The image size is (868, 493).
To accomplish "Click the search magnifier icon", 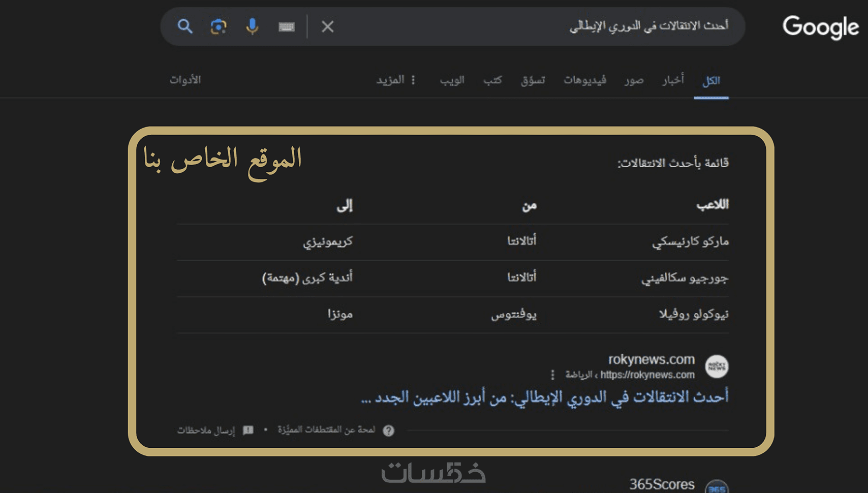I will [185, 26].
